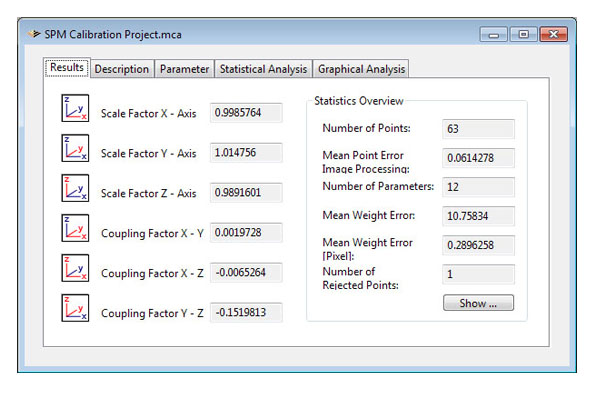Minimize the SPM Calibration Project window
Viewport: 595px width, 397px height.
point(494,35)
